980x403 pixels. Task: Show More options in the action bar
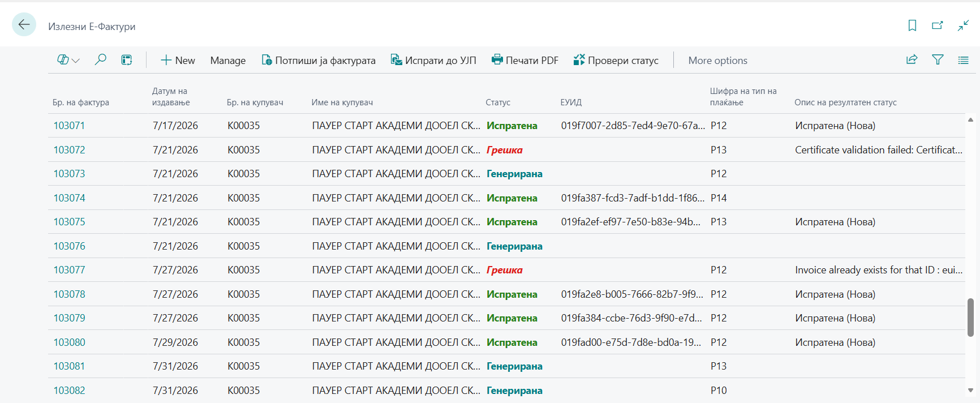[717, 61]
